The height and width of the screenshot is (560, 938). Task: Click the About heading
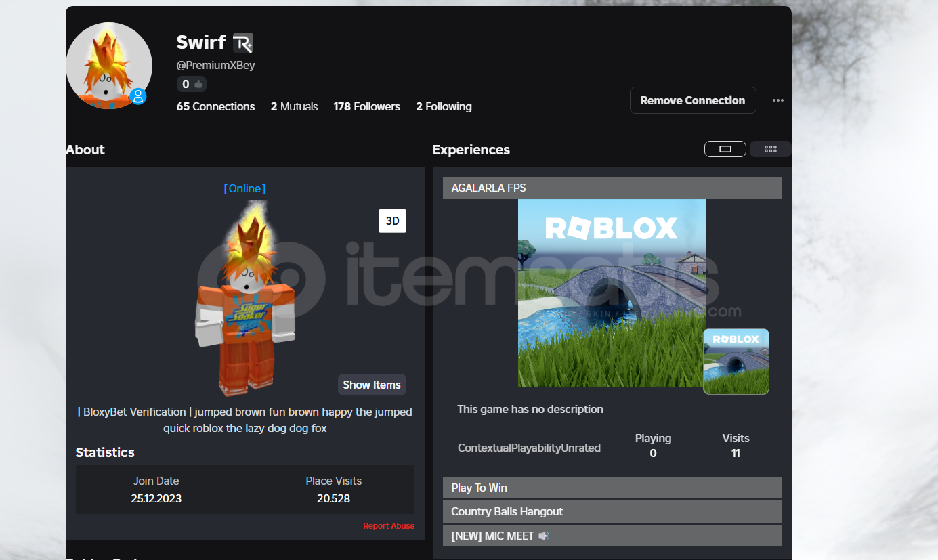pyautogui.click(x=85, y=150)
